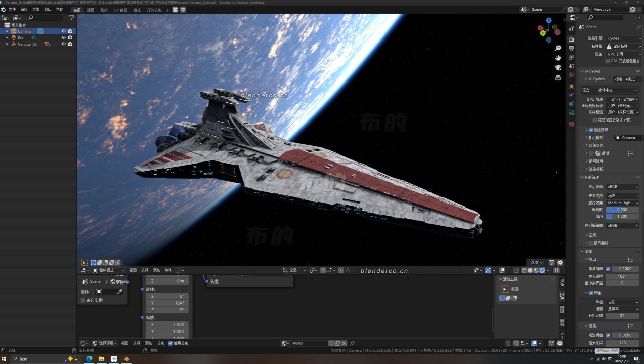Click the 选项 button above viewport header
644x364 pixels.
click(x=536, y=263)
